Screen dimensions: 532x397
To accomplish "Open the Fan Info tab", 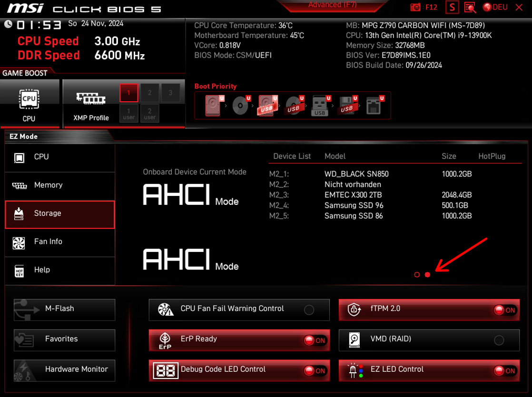I will pyautogui.click(x=60, y=242).
